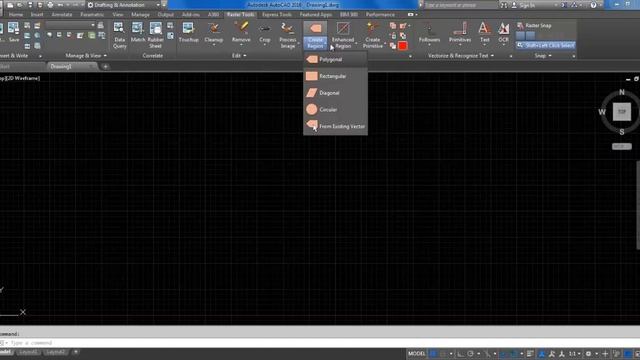Click the Text recognition tool
This screenshot has width=640, height=360.
(x=484, y=33)
